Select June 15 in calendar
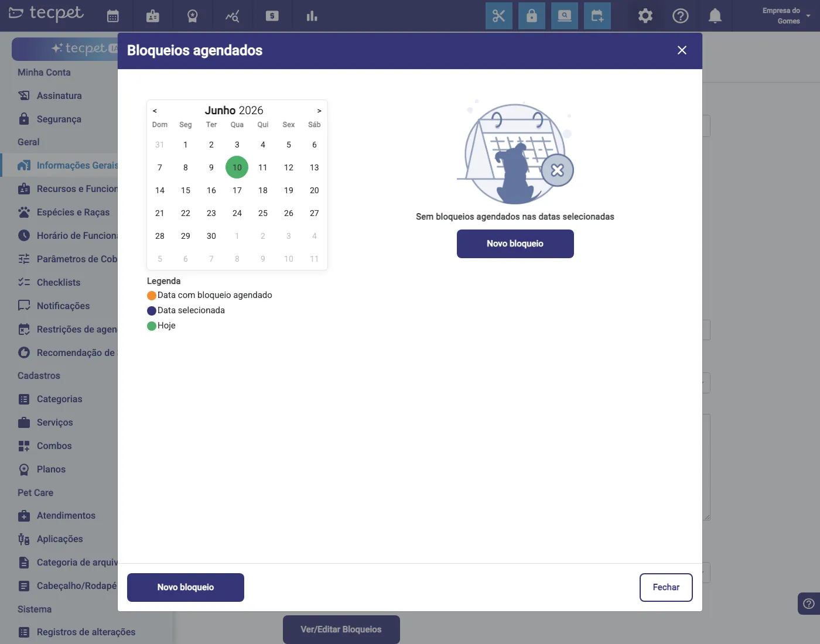 point(186,190)
